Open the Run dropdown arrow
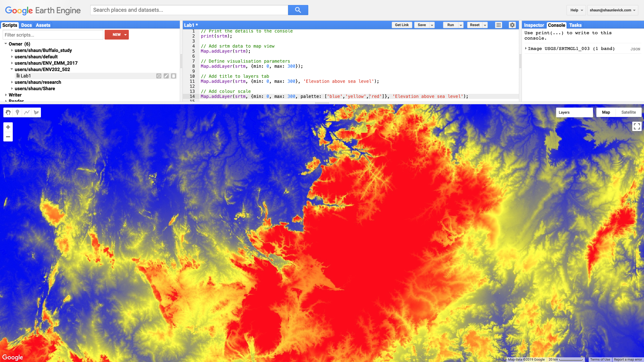This screenshot has height=362, width=644. (461, 25)
